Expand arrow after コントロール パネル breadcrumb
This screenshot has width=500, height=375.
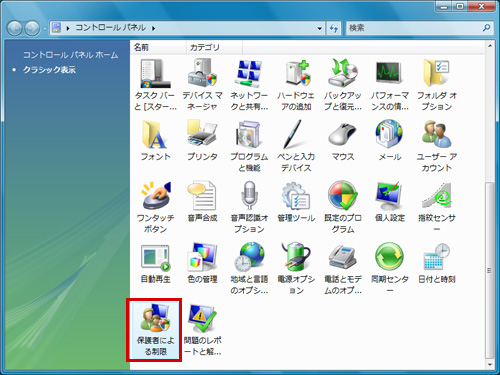coord(154,28)
